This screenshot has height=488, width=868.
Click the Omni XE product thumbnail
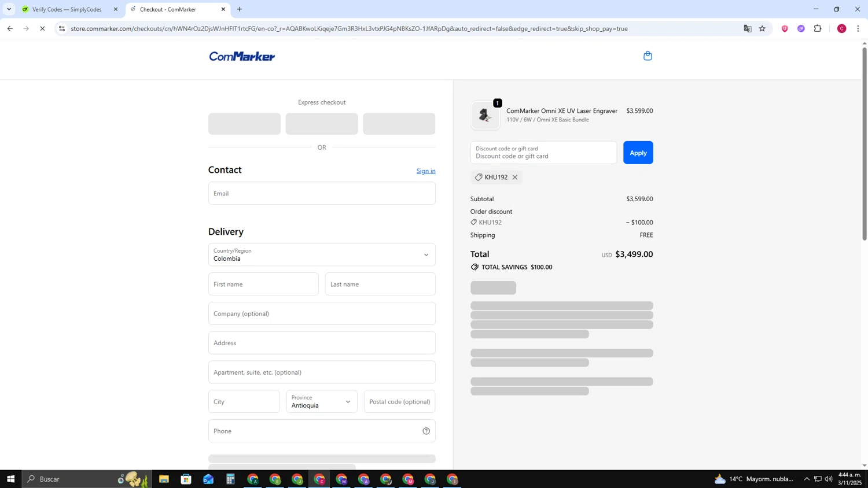(485, 115)
